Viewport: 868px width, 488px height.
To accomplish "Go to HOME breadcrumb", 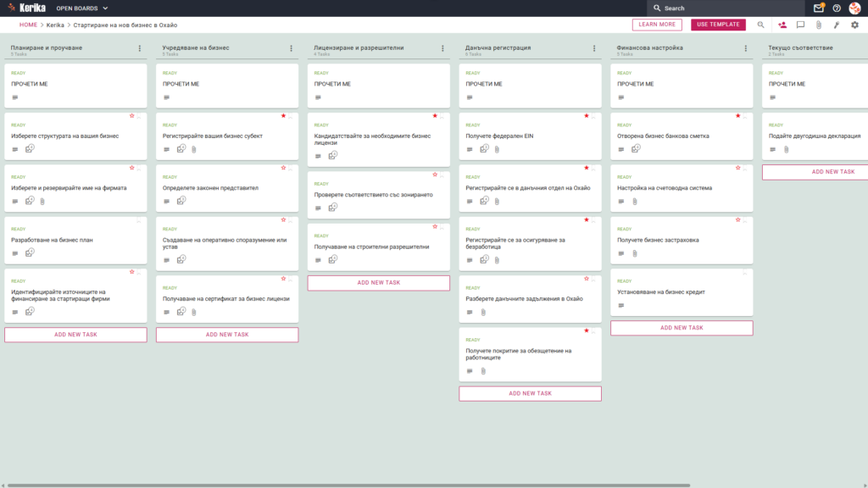I will 28,25.
